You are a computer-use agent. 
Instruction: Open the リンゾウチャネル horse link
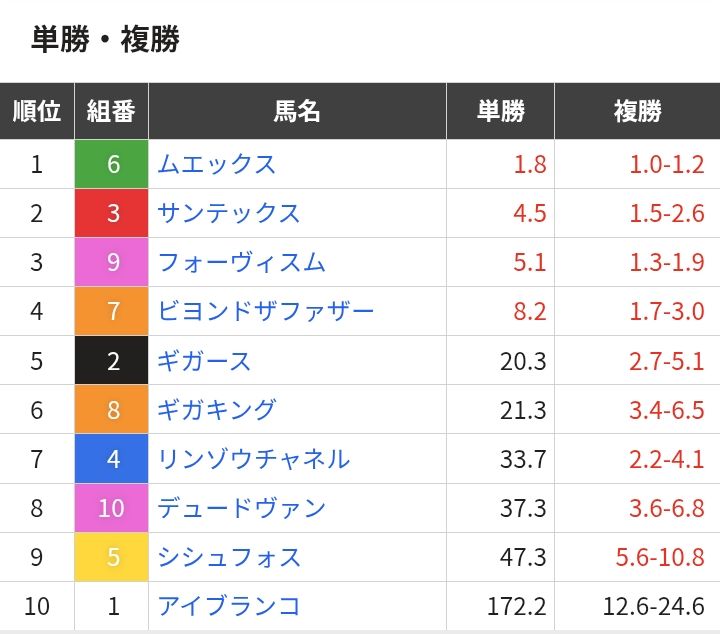253,459
